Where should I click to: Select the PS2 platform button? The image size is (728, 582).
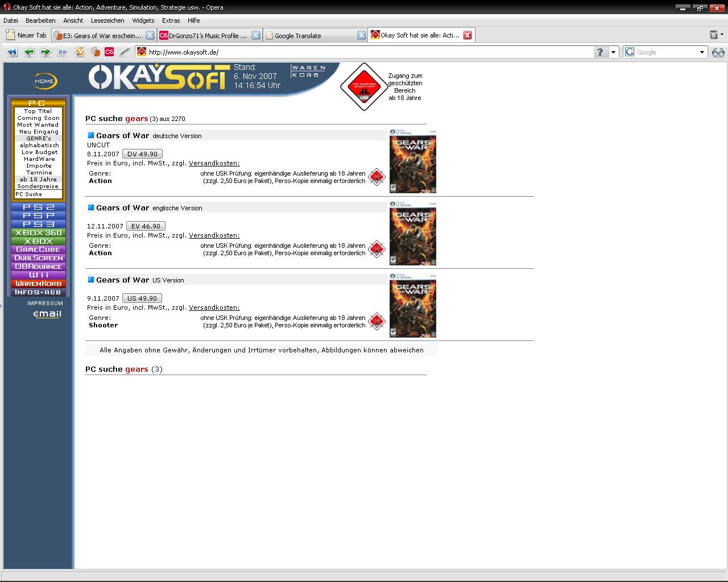(38, 207)
